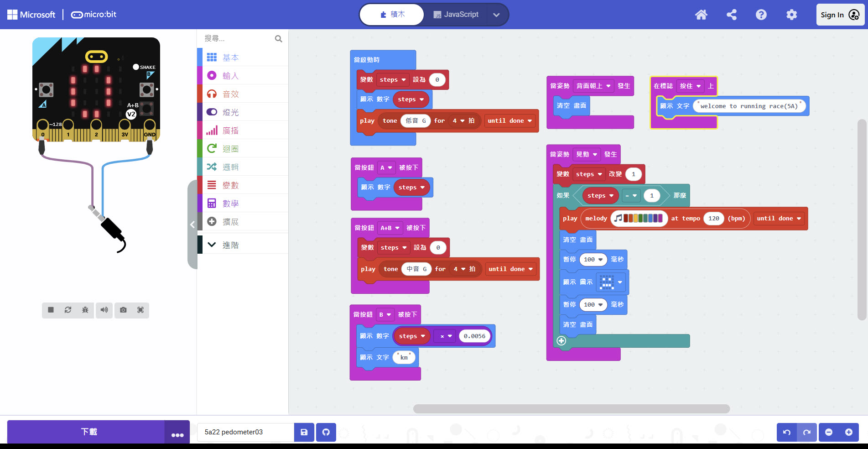Open dropdown arrow next to JavaScript
Image resolution: width=868 pixels, height=449 pixels.
tap(496, 15)
